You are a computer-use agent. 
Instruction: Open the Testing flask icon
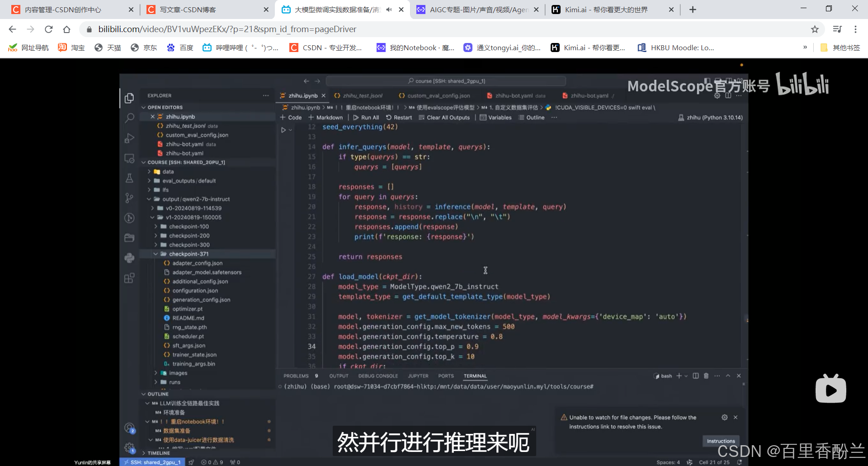pyautogui.click(x=129, y=178)
